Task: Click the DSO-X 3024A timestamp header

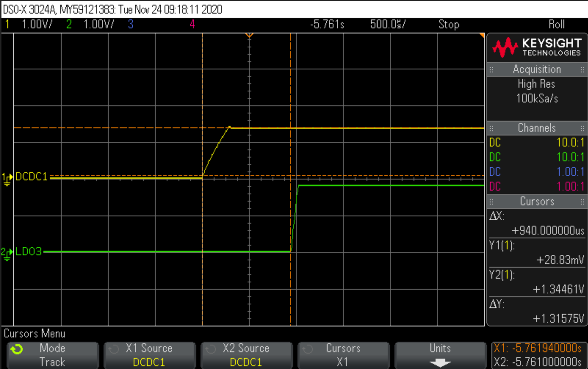Action: (x=112, y=9)
